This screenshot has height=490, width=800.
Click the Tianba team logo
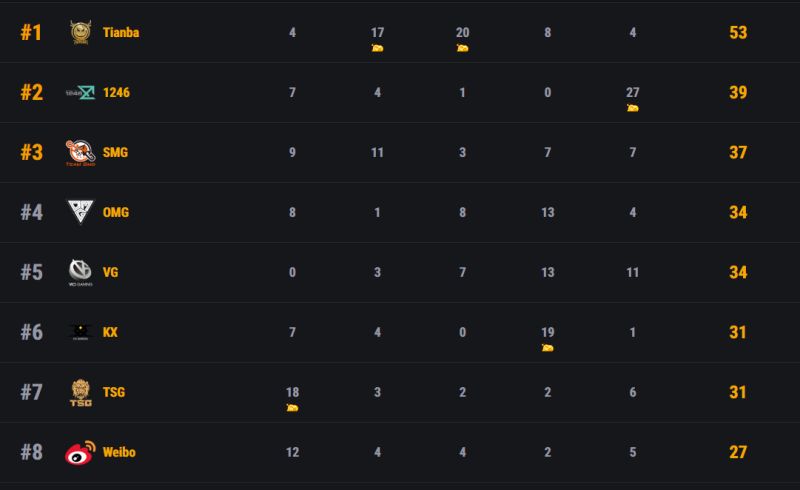click(80, 32)
